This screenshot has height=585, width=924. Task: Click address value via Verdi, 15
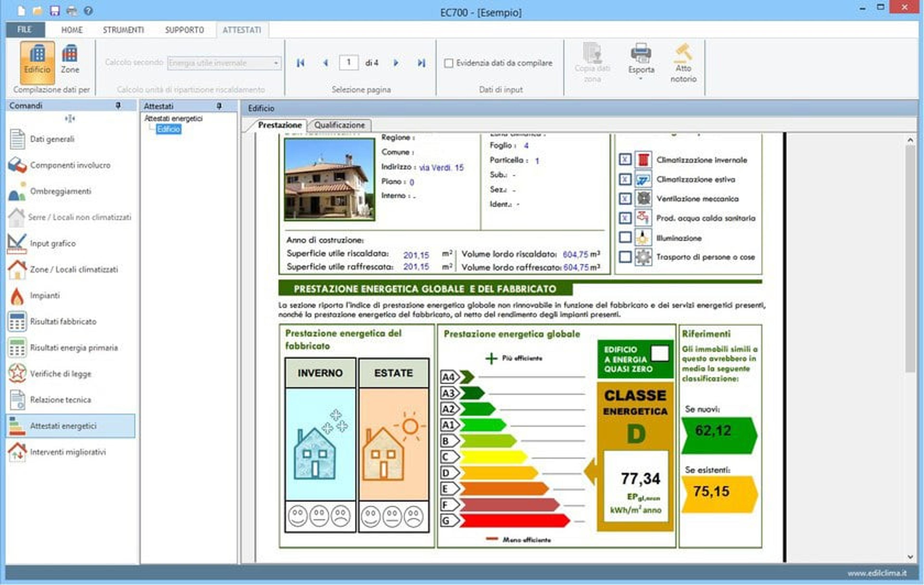441,168
